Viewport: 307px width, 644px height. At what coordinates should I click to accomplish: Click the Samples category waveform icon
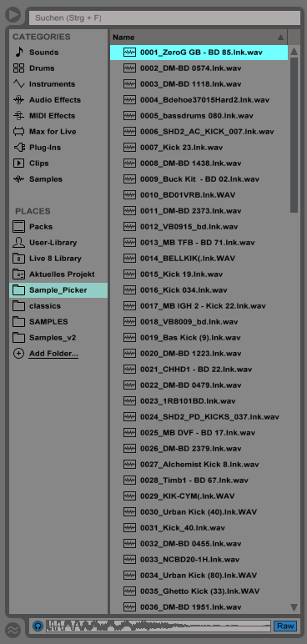(x=19, y=179)
